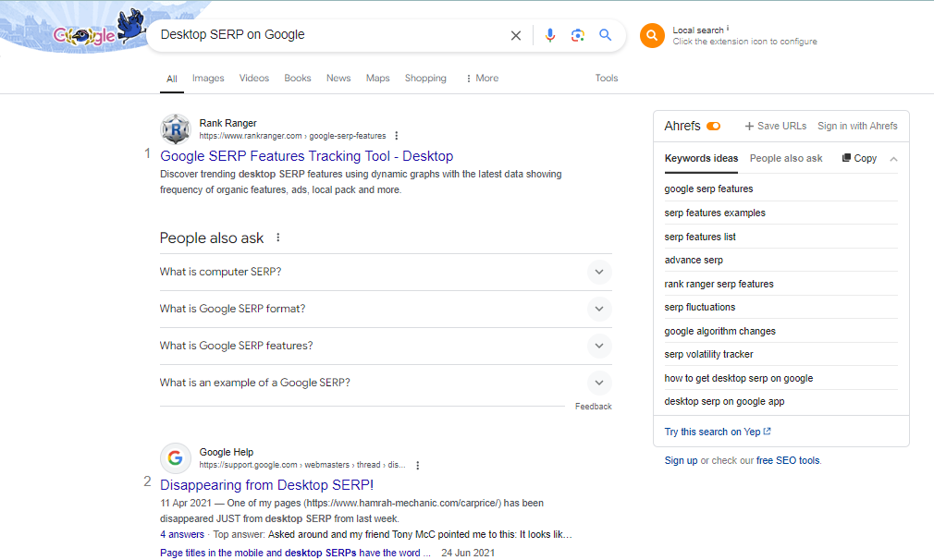The image size is (934, 560).
Task: Switch to the Books tab
Action: (297, 78)
